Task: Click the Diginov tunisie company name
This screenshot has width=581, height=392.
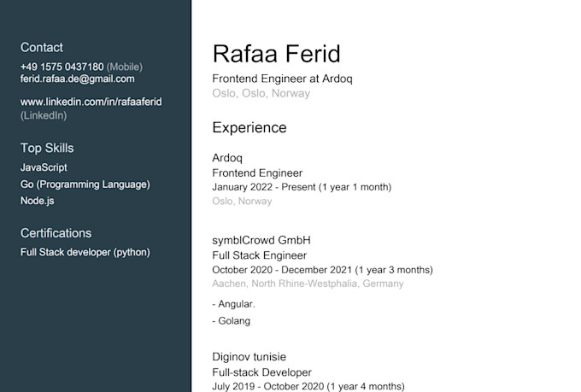Action: pos(249,357)
